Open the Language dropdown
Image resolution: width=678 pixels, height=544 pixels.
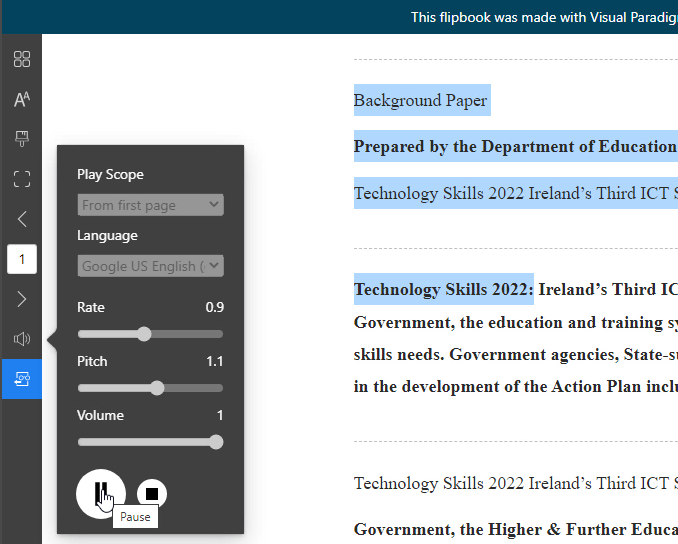coord(150,266)
